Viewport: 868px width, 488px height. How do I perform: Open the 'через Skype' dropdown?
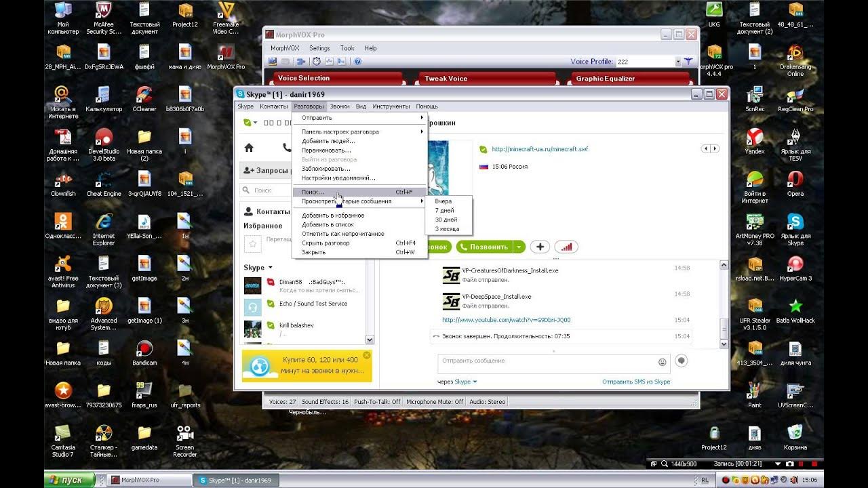(x=457, y=382)
